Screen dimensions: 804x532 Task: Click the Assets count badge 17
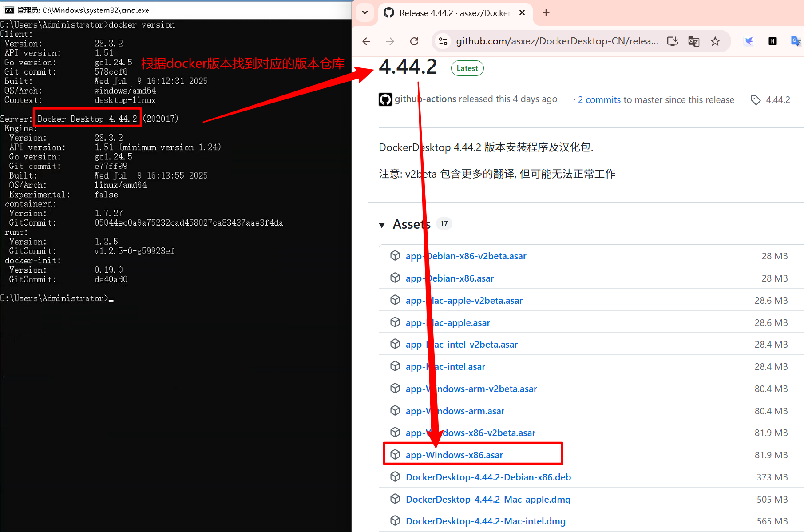[444, 224]
